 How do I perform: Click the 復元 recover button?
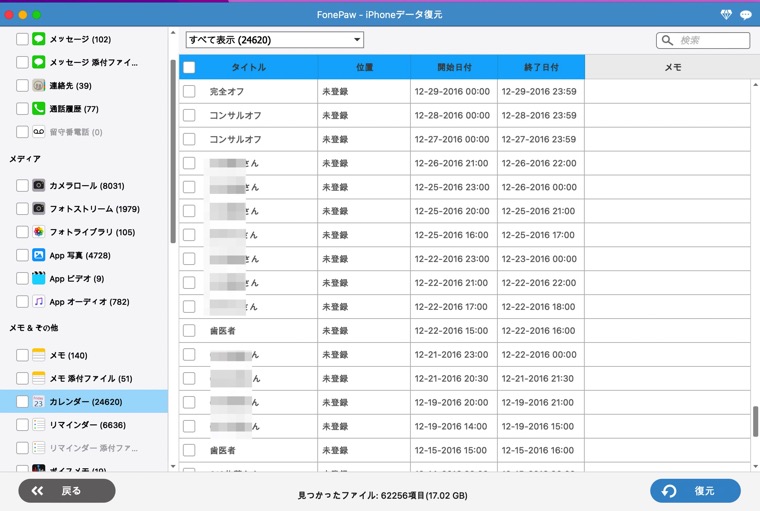coord(695,491)
